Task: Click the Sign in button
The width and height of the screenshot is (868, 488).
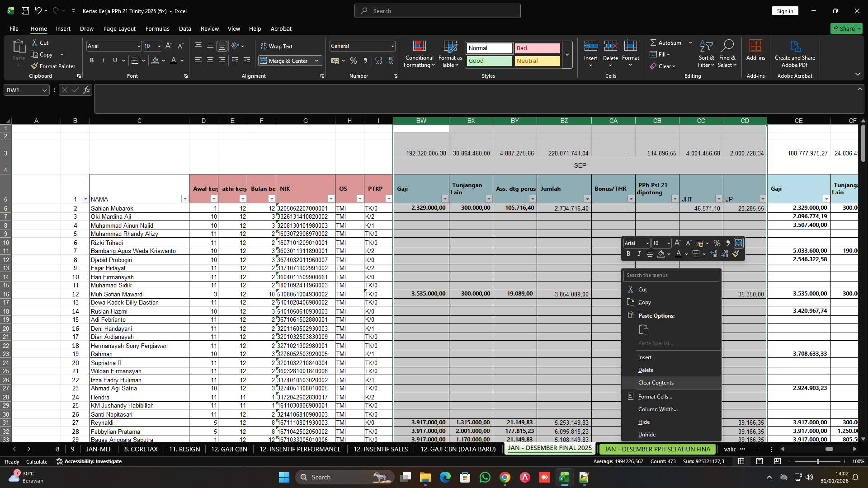Action: coord(785,11)
